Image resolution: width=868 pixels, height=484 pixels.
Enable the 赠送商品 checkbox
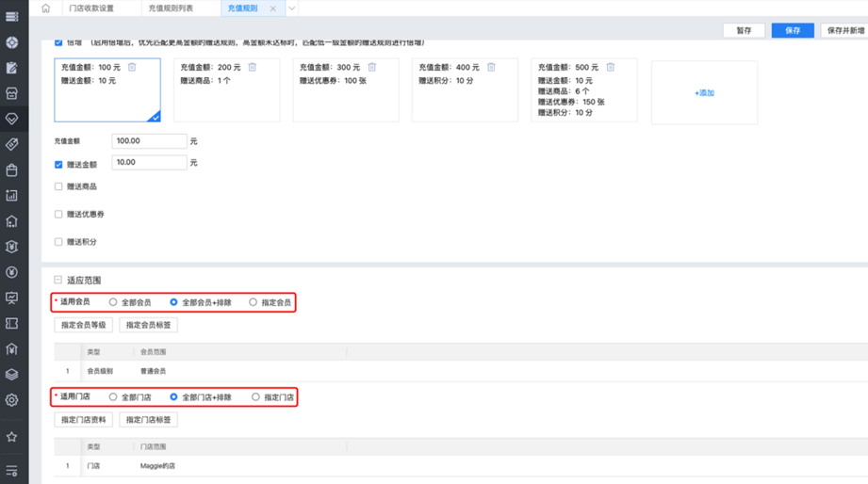click(x=58, y=186)
